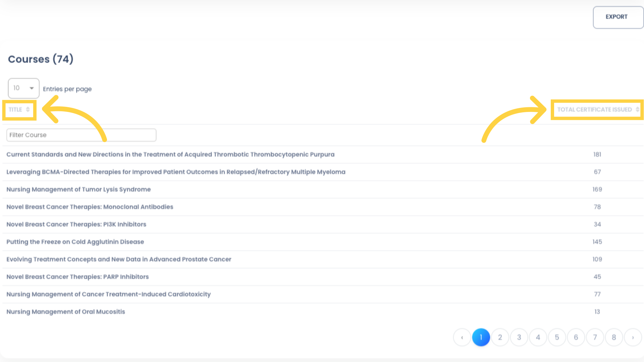Image resolution: width=644 pixels, height=362 pixels.
Task: Click on Nursing Management of Oral Mucositis link
Action: [65, 312]
